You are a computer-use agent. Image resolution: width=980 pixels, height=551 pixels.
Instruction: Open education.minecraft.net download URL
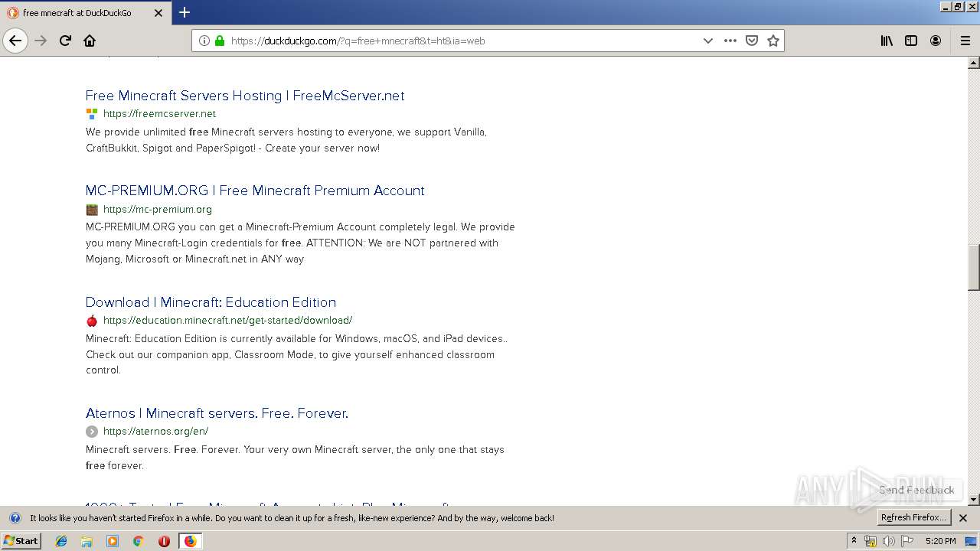coord(227,321)
